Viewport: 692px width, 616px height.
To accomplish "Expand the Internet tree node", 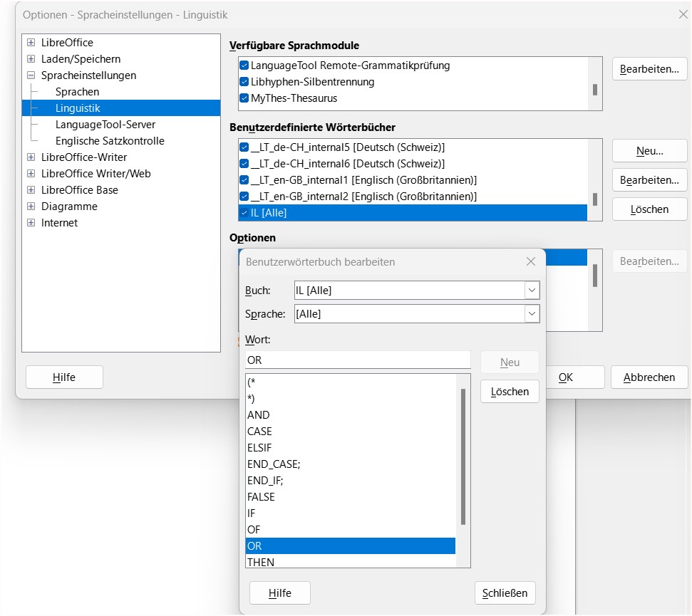I will [31, 222].
